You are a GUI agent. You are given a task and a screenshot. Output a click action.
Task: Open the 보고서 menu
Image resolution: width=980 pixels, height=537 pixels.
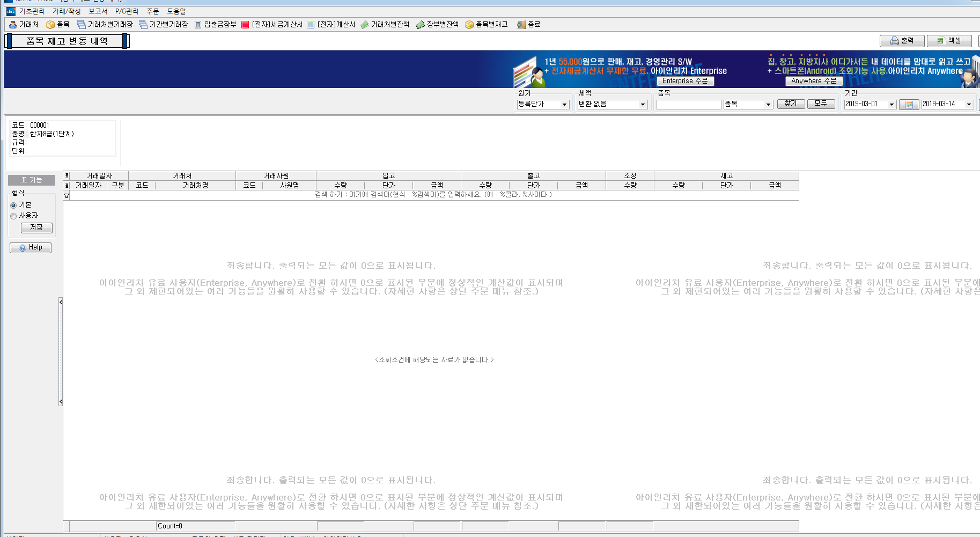[x=98, y=11]
